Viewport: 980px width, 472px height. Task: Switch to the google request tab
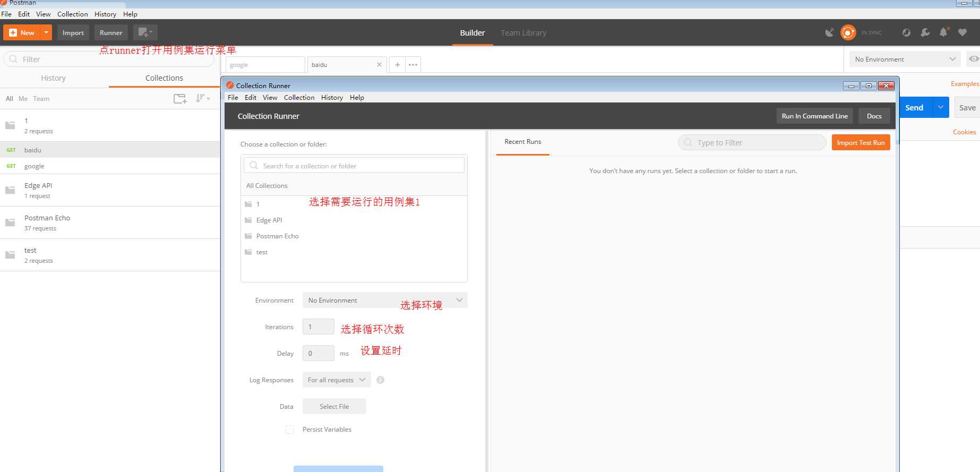[265, 65]
